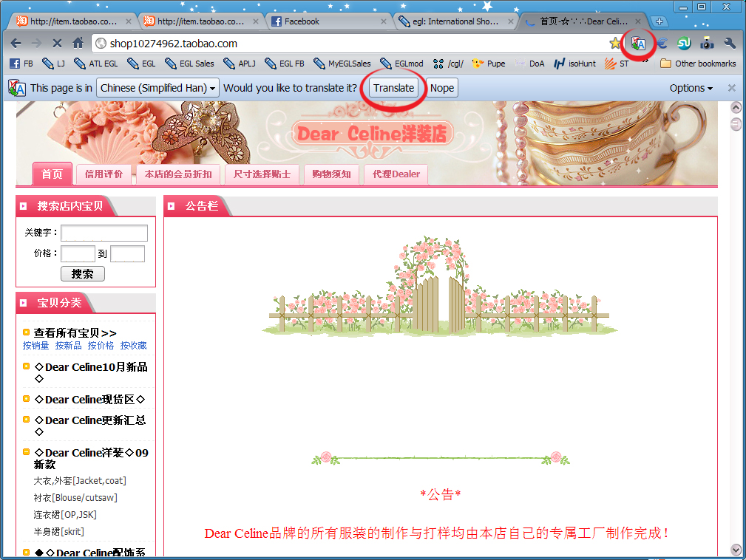Select the 信用评价 shop navigation tab
746x560 pixels.
pyautogui.click(x=104, y=174)
